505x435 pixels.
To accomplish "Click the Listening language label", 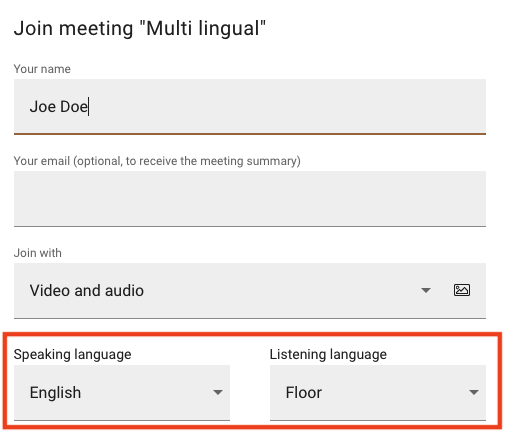I will [x=328, y=354].
